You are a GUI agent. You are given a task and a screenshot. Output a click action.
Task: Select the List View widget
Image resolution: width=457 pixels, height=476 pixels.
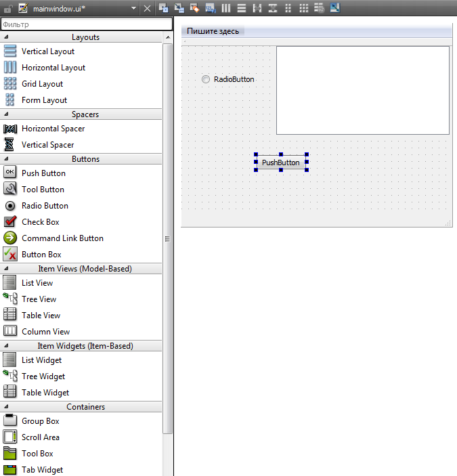click(x=81, y=282)
